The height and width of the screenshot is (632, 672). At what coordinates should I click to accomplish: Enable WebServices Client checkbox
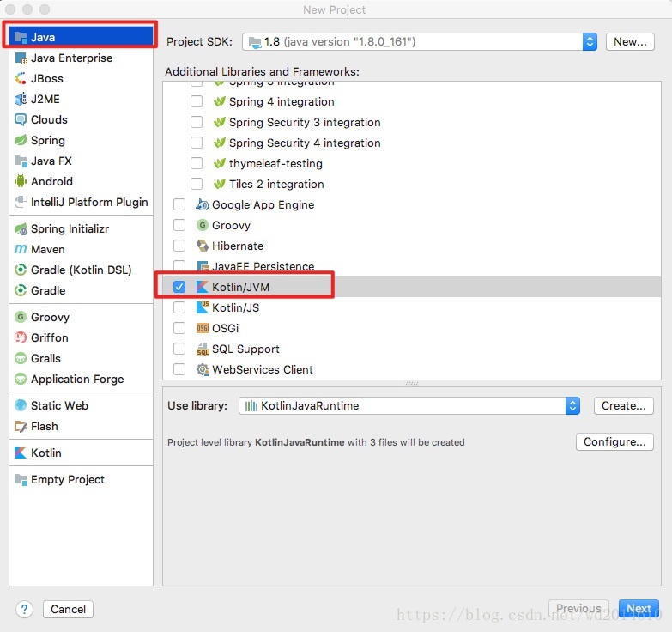click(179, 369)
